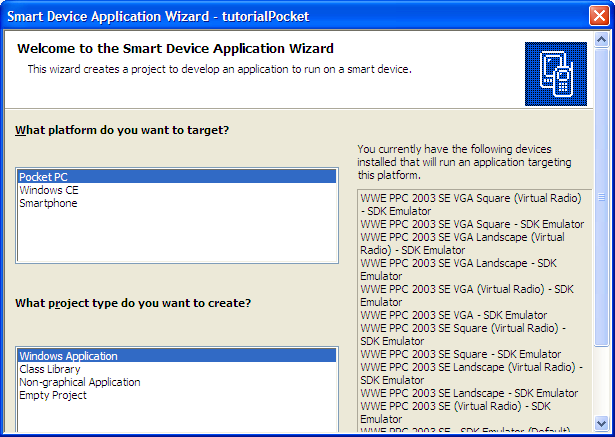Select Non-graphical Application project type

coord(80,382)
